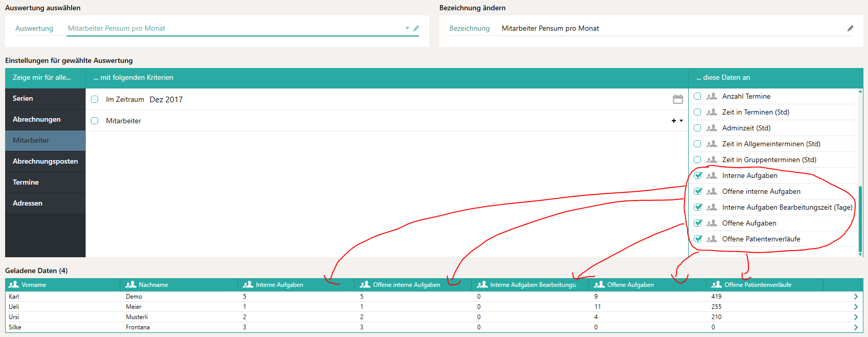Select the Serien category
Image resolution: width=868 pixels, height=337 pixels.
click(x=45, y=99)
